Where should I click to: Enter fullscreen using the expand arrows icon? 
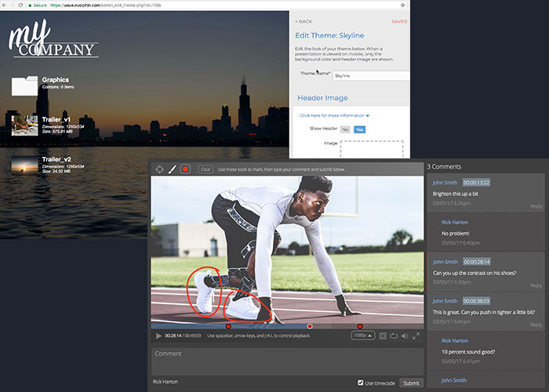coord(416,336)
